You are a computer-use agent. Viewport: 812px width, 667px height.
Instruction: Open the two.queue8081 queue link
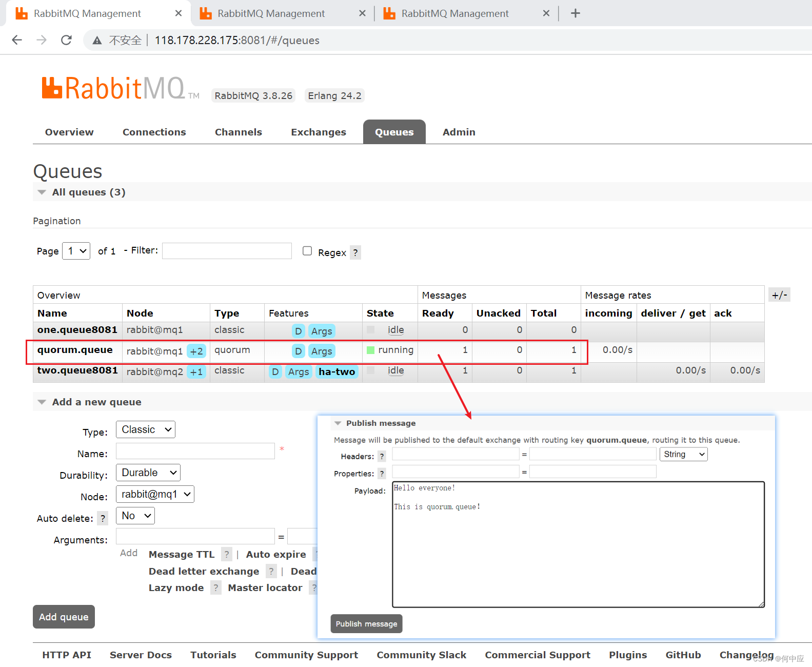(x=77, y=370)
